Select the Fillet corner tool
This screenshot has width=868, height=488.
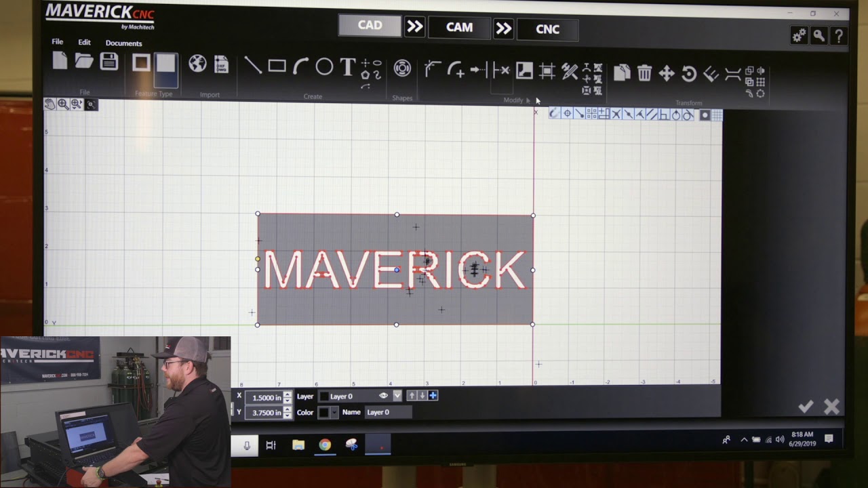click(x=456, y=69)
